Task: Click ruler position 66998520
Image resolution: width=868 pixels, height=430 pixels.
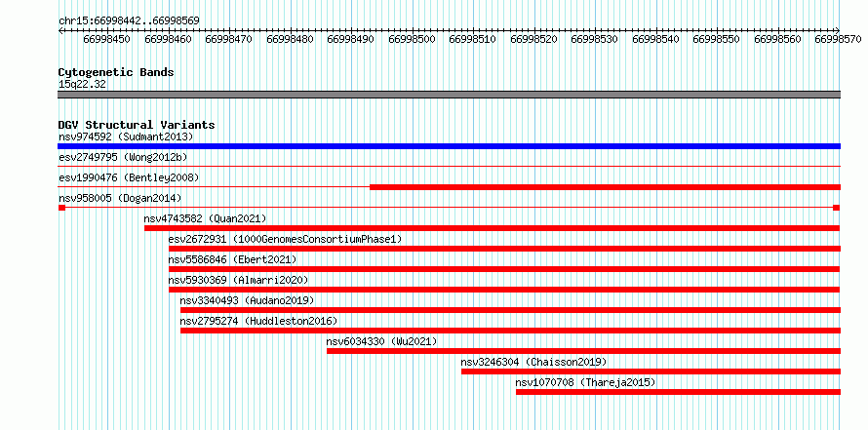Action: (x=533, y=39)
